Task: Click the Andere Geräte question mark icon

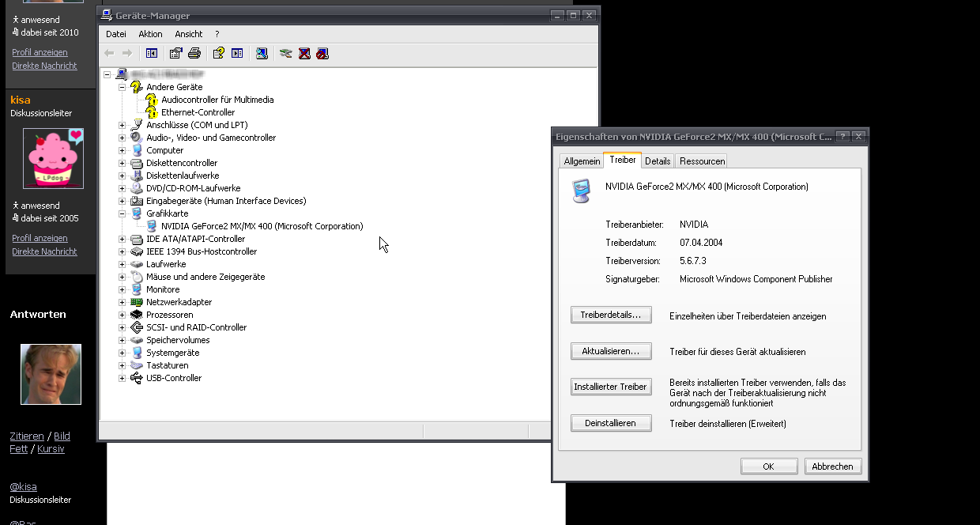Action: [x=137, y=87]
